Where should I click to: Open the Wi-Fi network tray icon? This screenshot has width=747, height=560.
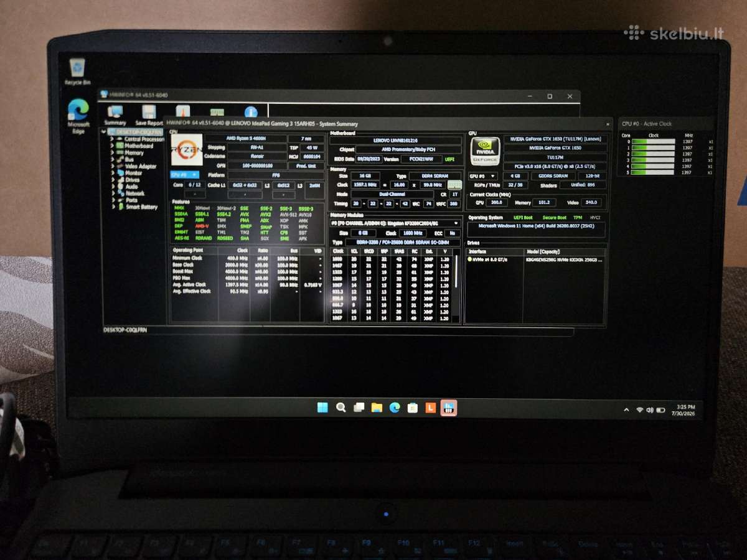[639, 410]
